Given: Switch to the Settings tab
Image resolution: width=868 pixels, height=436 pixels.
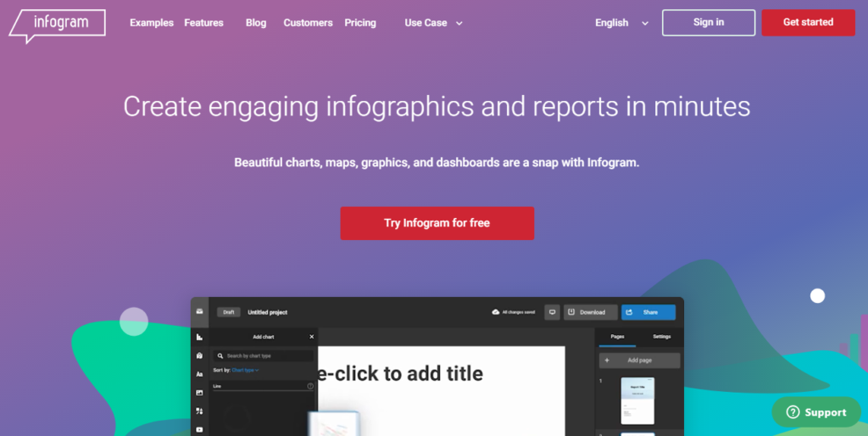Looking at the screenshot, I should tap(661, 337).
